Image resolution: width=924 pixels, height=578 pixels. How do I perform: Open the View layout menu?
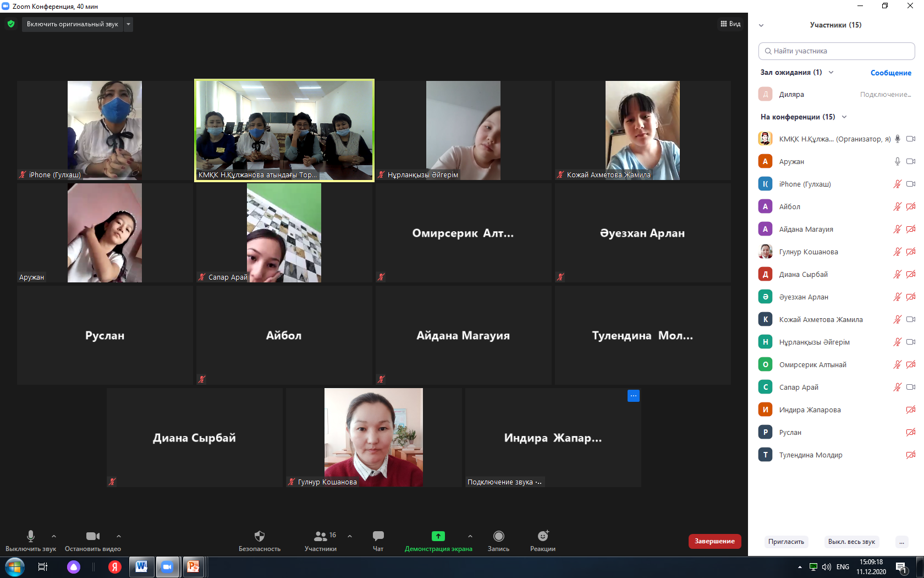(730, 24)
